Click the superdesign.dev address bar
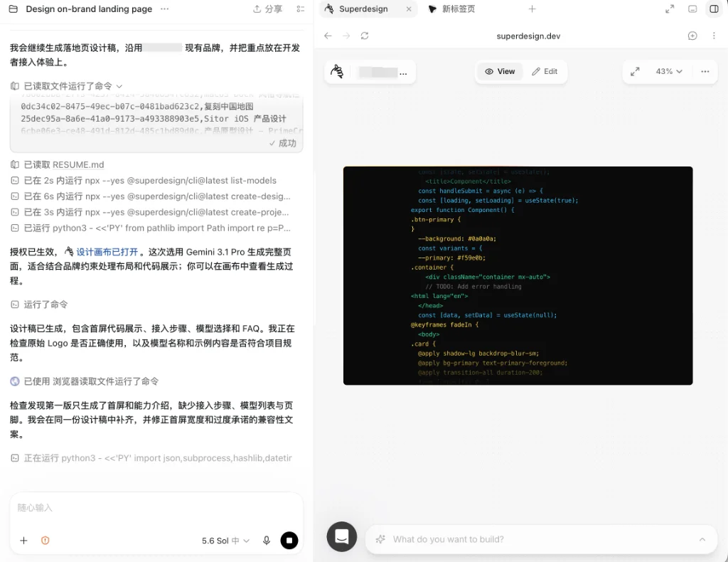This screenshot has height=562, width=728. [x=528, y=36]
